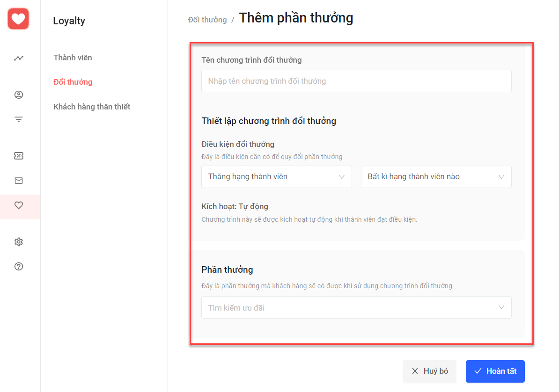The image size is (559, 392).
Task: Expand the Thăng hạng thành viên dropdown
Action: [277, 177]
